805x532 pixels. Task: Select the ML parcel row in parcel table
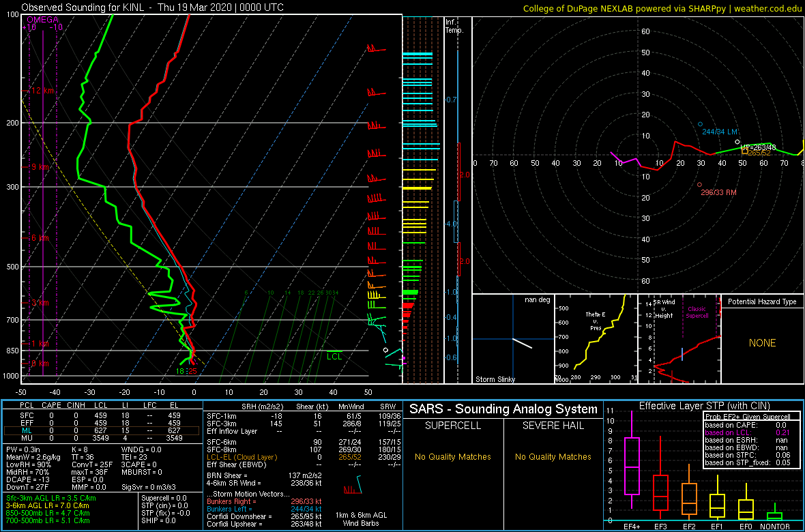pyautogui.click(x=102, y=431)
